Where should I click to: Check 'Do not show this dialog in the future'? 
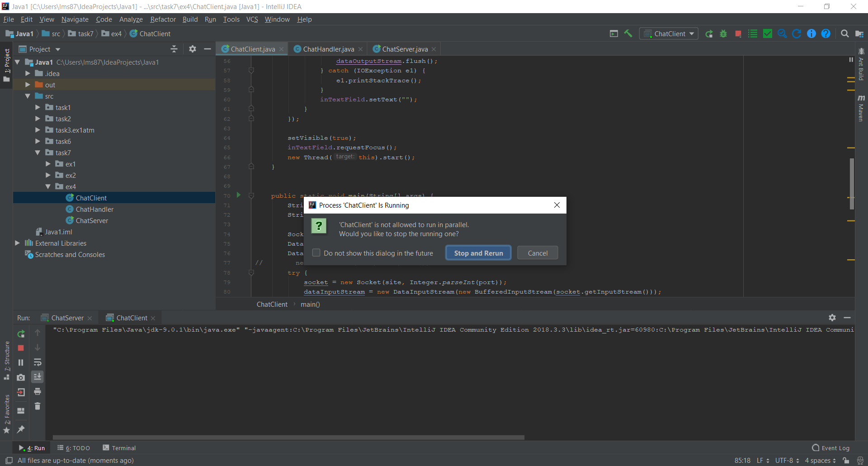click(x=316, y=253)
